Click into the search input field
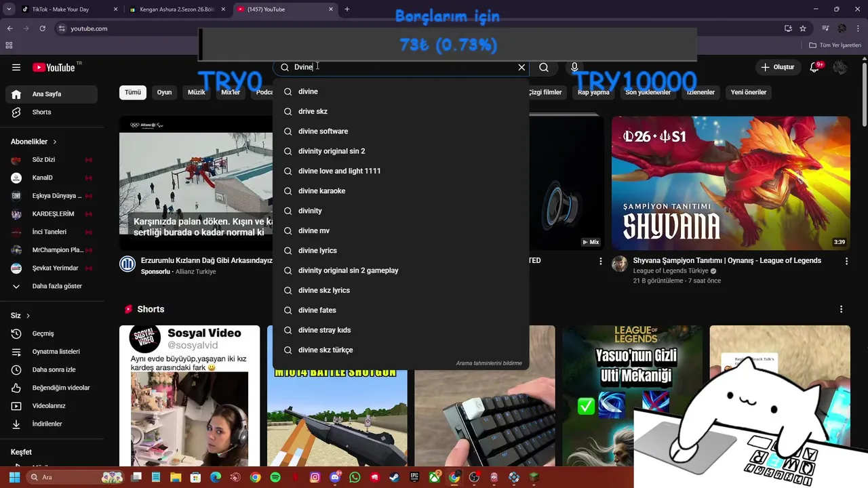 pos(403,67)
